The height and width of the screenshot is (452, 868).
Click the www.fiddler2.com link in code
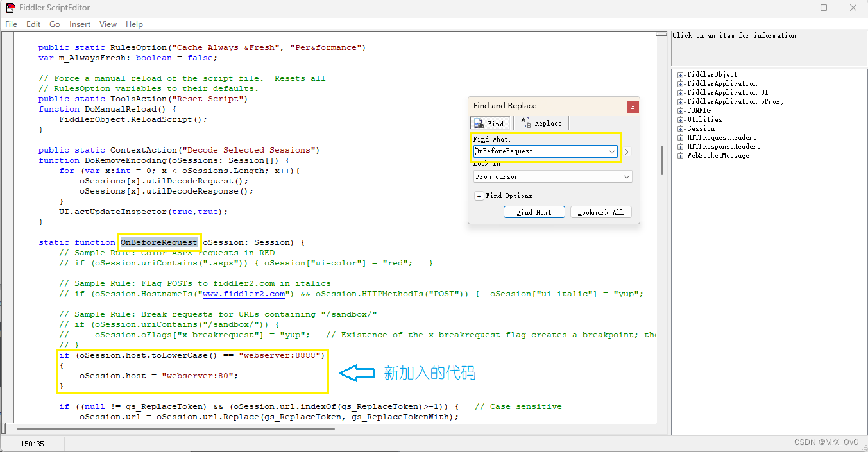(x=244, y=294)
